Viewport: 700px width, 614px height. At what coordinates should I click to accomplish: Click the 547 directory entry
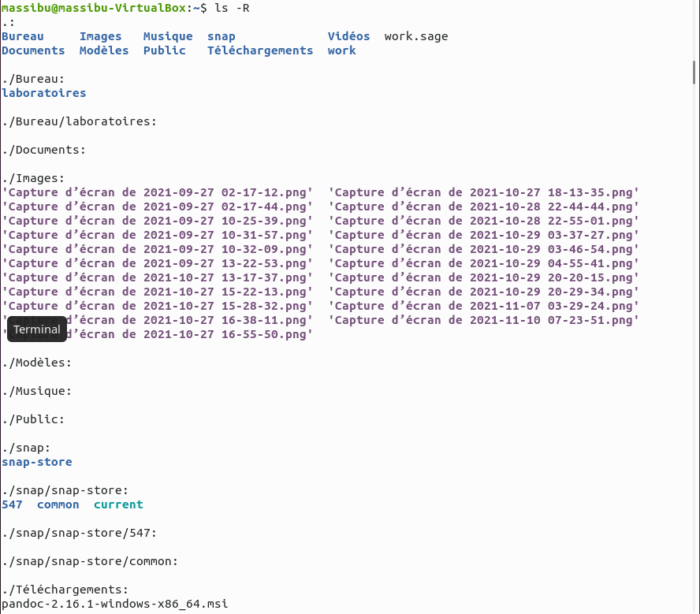point(12,504)
